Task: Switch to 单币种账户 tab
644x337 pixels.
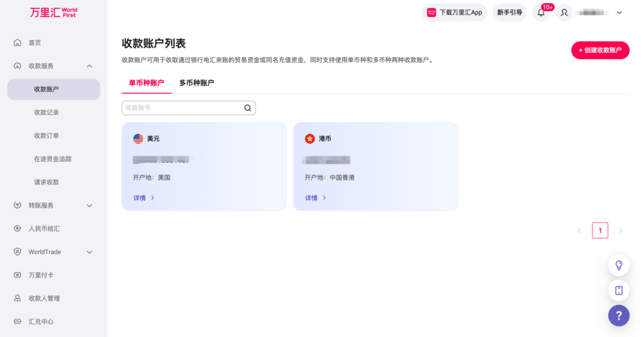Action: coord(146,83)
